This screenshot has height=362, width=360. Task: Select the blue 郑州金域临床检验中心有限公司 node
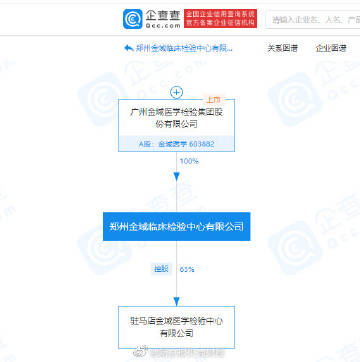click(x=176, y=226)
